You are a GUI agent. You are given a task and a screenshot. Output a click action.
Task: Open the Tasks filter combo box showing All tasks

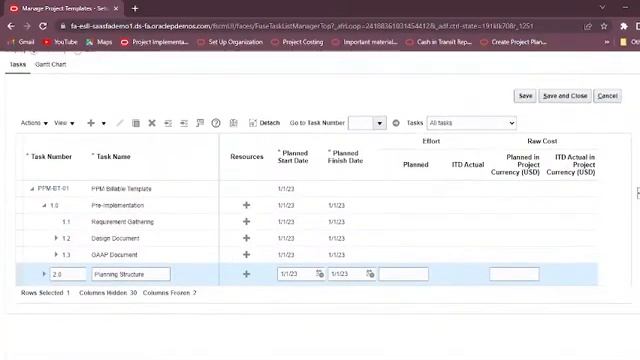[471, 123]
